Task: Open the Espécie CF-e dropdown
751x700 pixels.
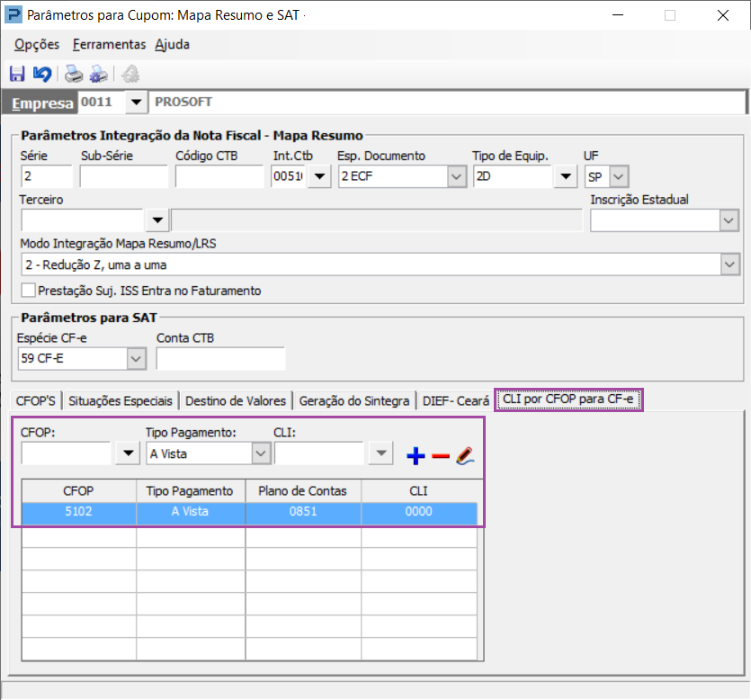Action: [x=136, y=358]
